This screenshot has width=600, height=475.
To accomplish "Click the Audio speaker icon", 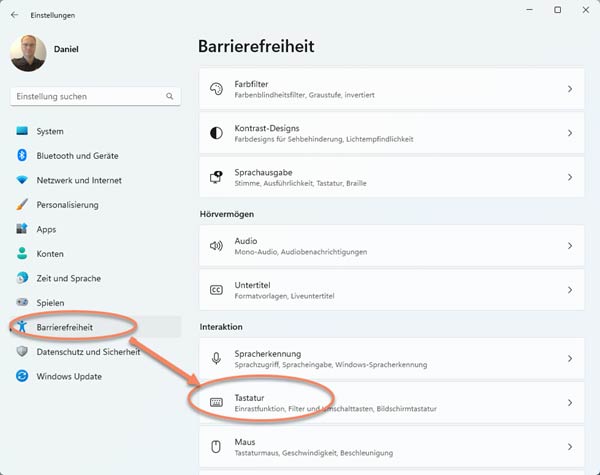I will [x=216, y=246].
